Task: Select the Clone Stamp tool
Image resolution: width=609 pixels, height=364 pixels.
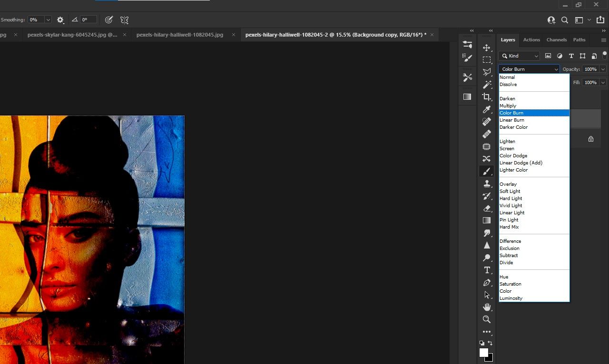Action: [487, 183]
